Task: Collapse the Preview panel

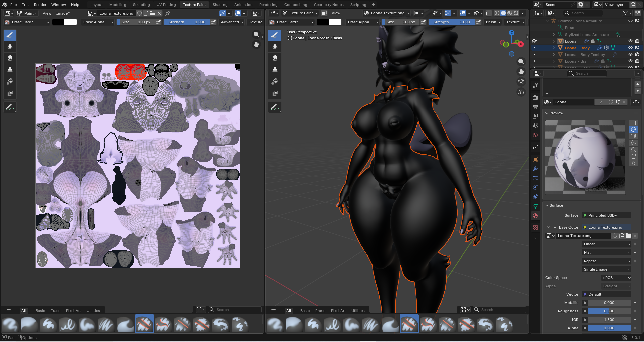Action: (x=547, y=113)
